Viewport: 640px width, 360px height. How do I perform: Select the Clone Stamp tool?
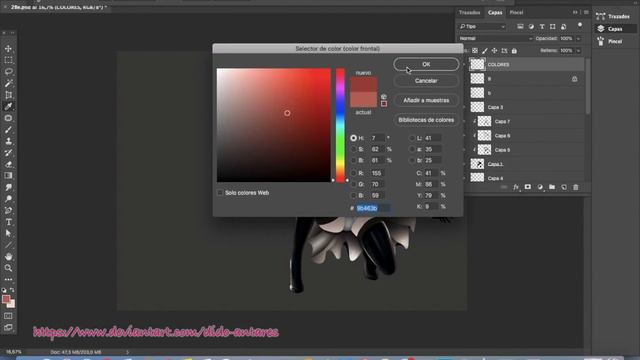click(x=8, y=141)
